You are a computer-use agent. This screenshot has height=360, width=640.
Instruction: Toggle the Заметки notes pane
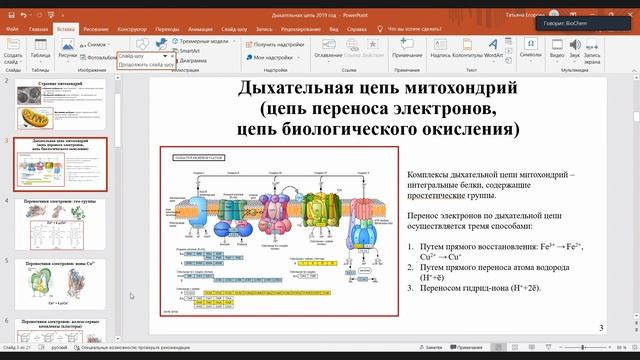(x=431, y=347)
